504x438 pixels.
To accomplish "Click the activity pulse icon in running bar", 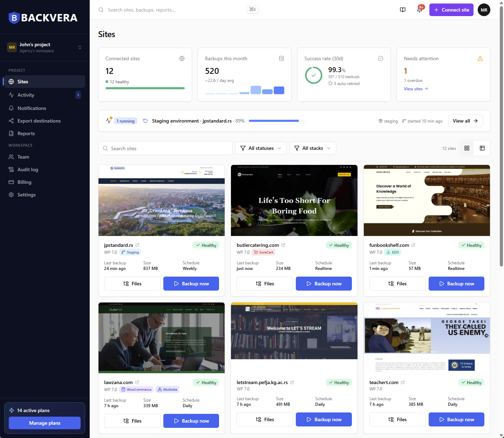I will click(x=109, y=120).
